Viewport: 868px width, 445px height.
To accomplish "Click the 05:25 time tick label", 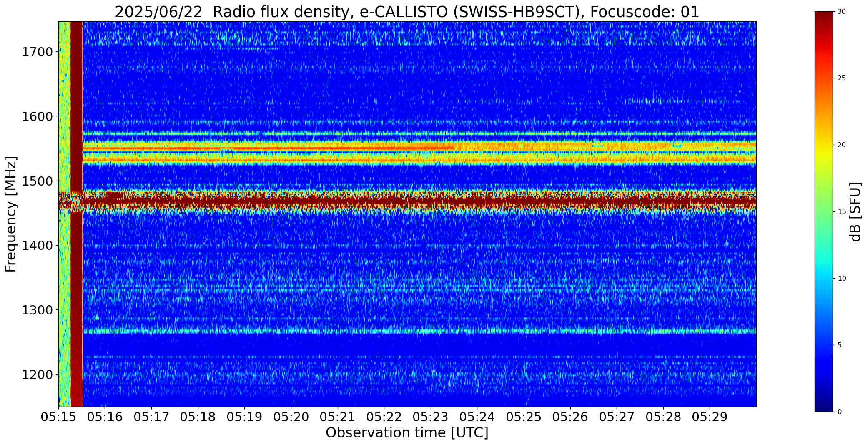I will [524, 417].
